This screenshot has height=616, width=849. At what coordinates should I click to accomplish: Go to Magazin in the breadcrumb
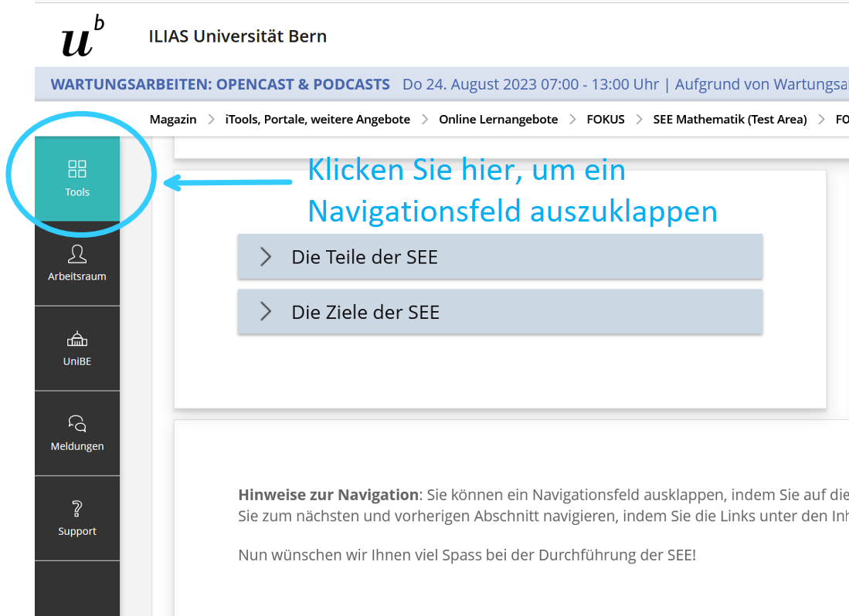[173, 119]
